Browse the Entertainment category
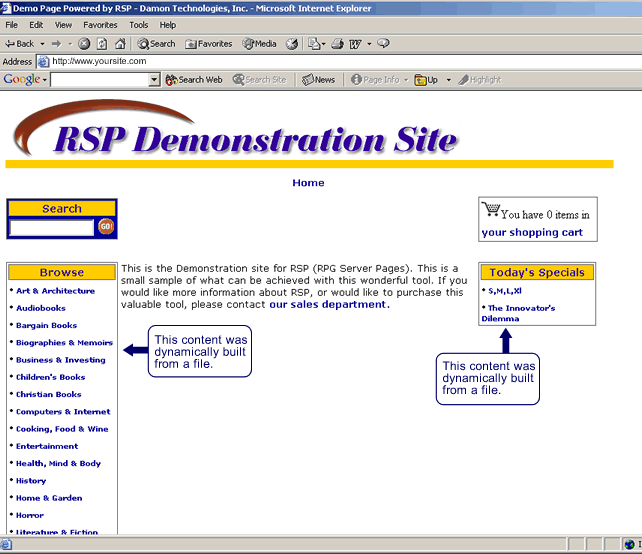Screen dimensions: 642x554 coord(47,446)
